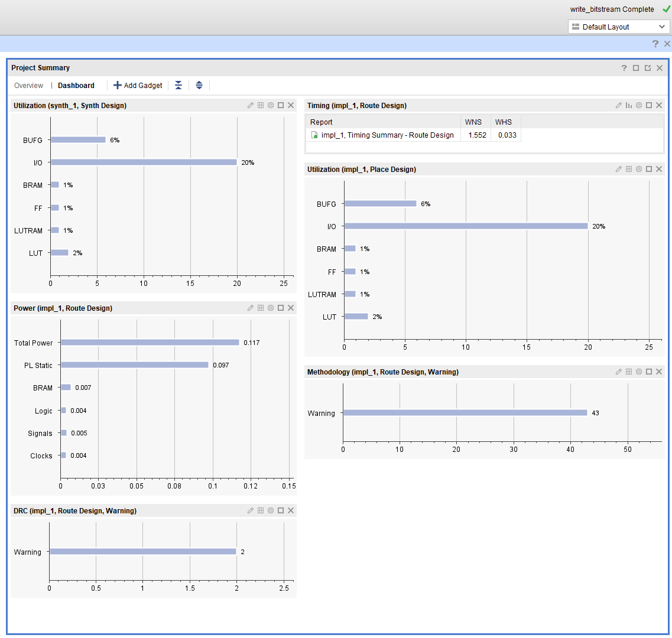Edit the Utilization impl_1 Place Design gadget

[618, 170]
